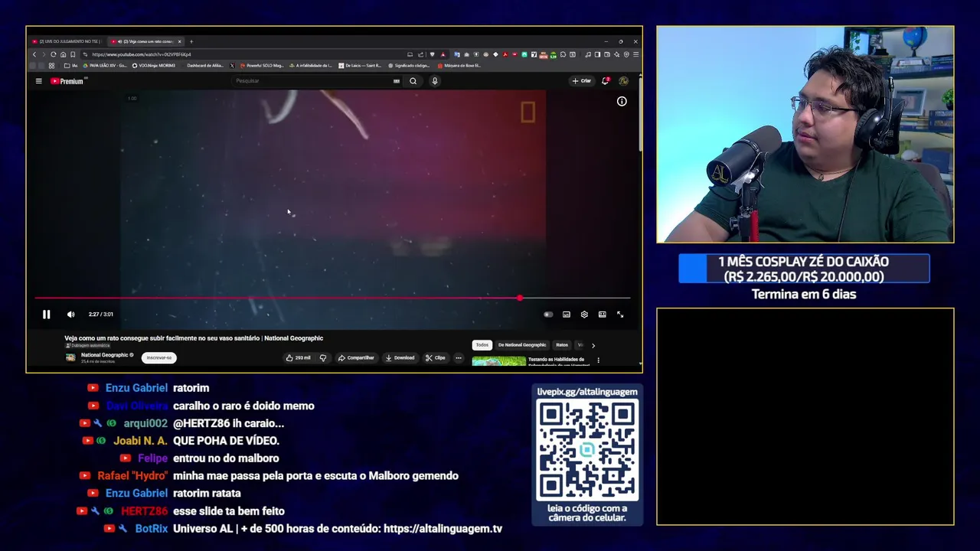Click the Inscrever-se subscribe button
The width and height of the screenshot is (980, 551).
coord(159,357)
